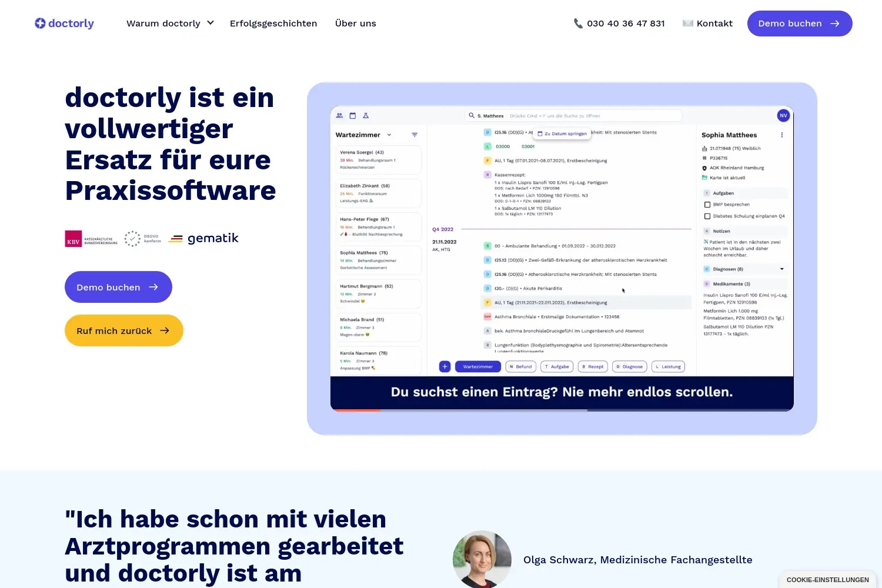Image resolution: width=882 pixels, height=588 pixels.
Task: Click the filled Wartezimmer button next to Befund
Action: point(478,367)
